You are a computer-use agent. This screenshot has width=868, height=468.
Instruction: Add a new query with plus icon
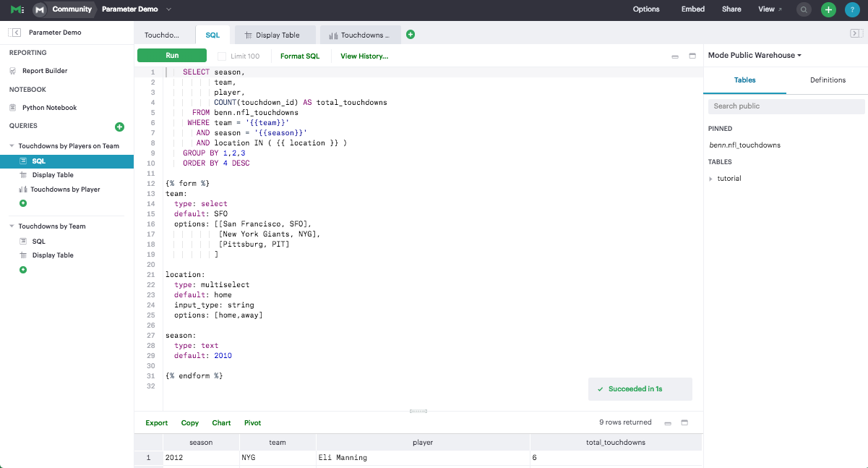click(120, 127)
